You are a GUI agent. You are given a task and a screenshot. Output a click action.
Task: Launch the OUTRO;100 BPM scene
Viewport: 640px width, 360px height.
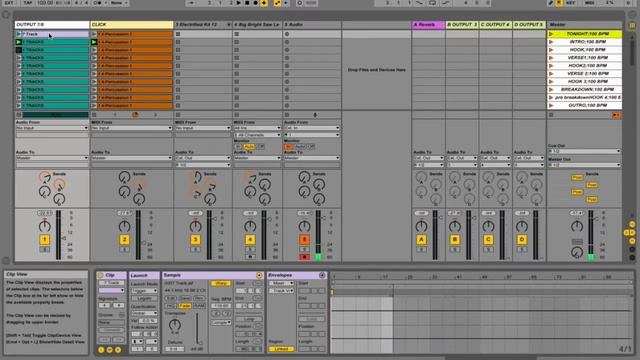pos(551,105)
